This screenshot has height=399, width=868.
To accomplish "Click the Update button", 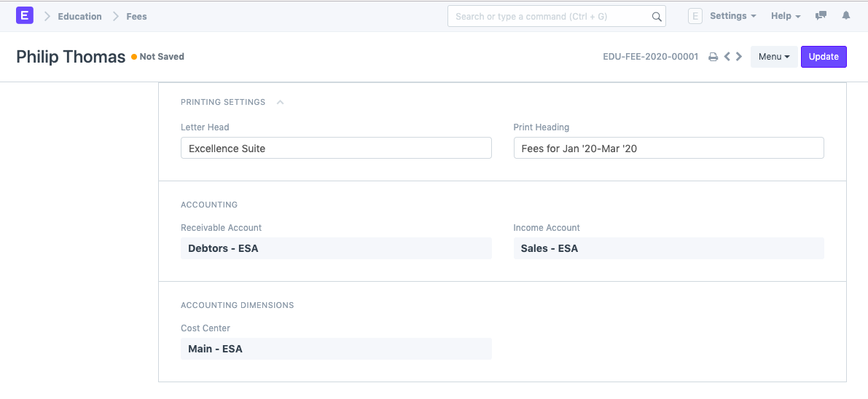I will [x=824, y=57].
